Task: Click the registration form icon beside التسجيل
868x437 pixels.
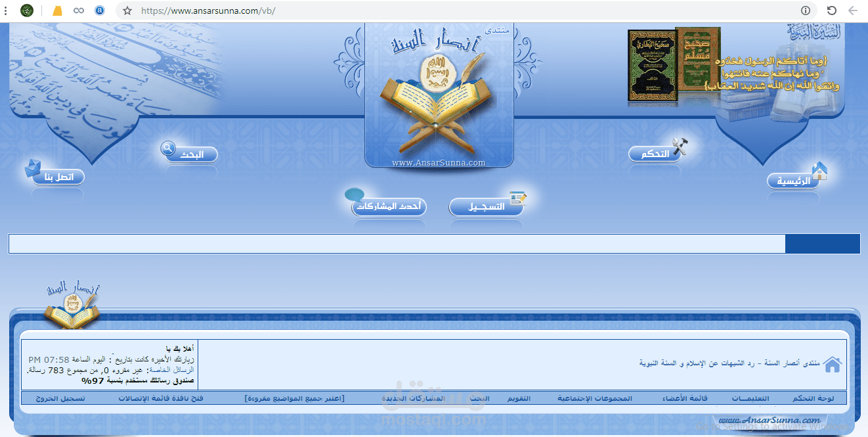Action: (x=518, y=198)
